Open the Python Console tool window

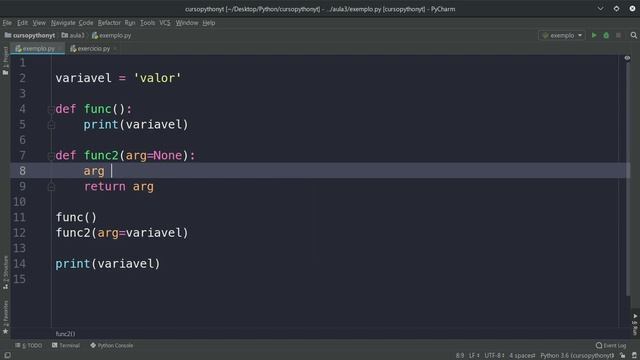[111, 345]
